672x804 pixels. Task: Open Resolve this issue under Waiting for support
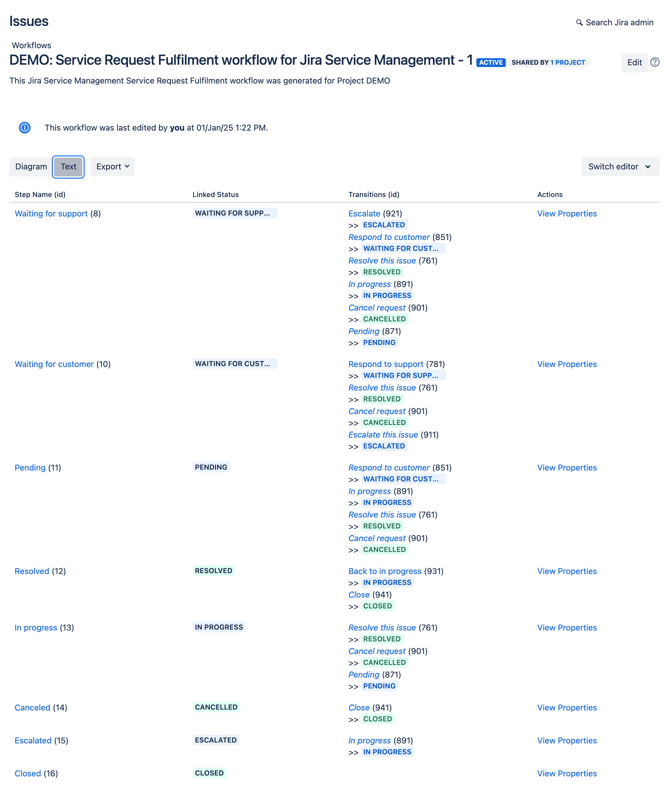click(382, 261)
